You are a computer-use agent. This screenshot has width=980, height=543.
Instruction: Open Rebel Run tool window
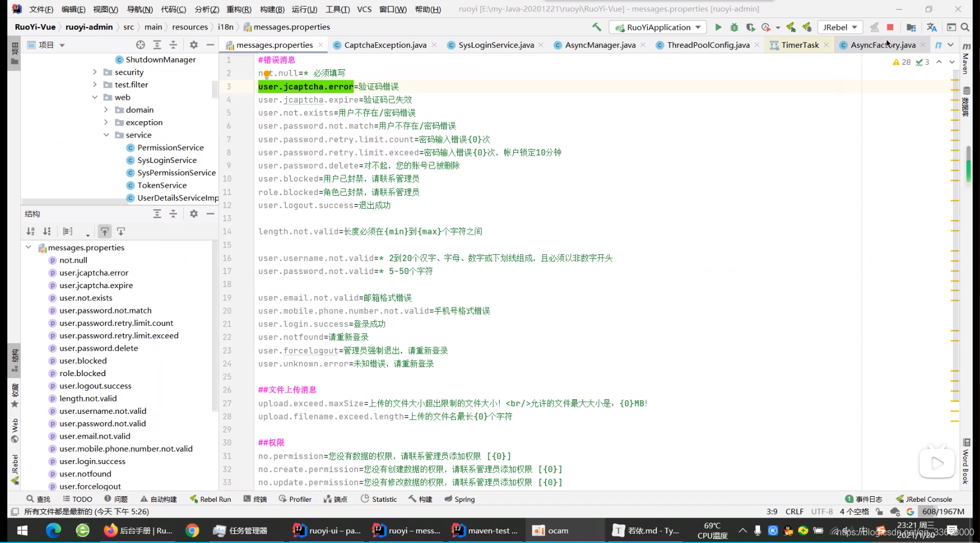click(x=210, y=499)
